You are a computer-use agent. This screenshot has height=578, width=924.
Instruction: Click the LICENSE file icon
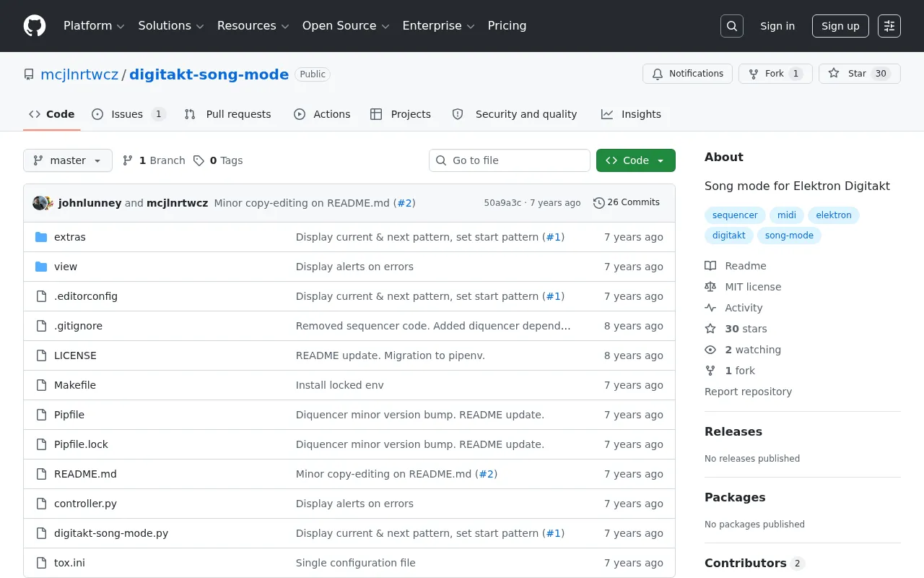click(41, 355)
